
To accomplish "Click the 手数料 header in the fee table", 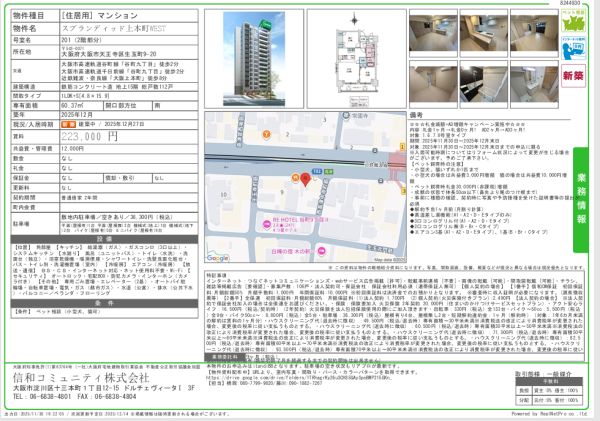I will (x=549, y=382).
